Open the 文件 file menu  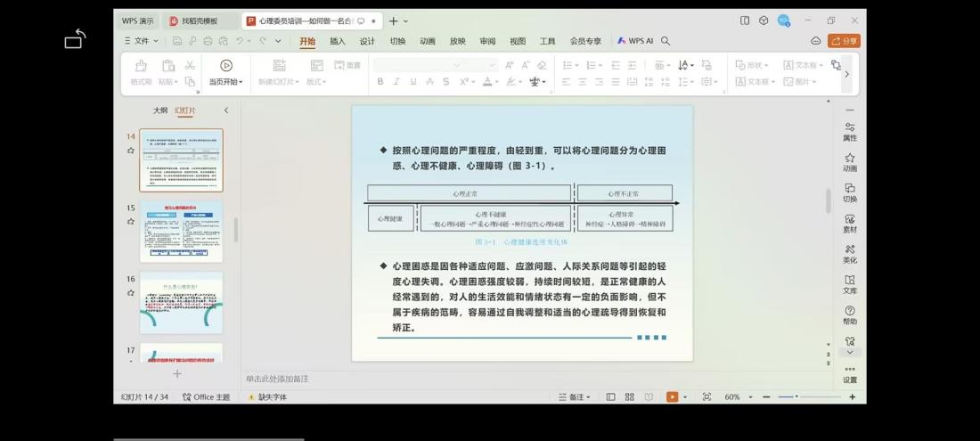pyautogui.click(x=142, y=41)
